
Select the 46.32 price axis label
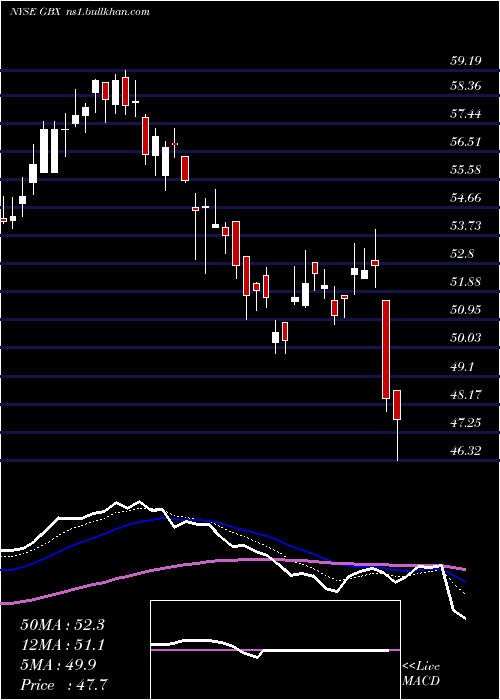(465, 450)
